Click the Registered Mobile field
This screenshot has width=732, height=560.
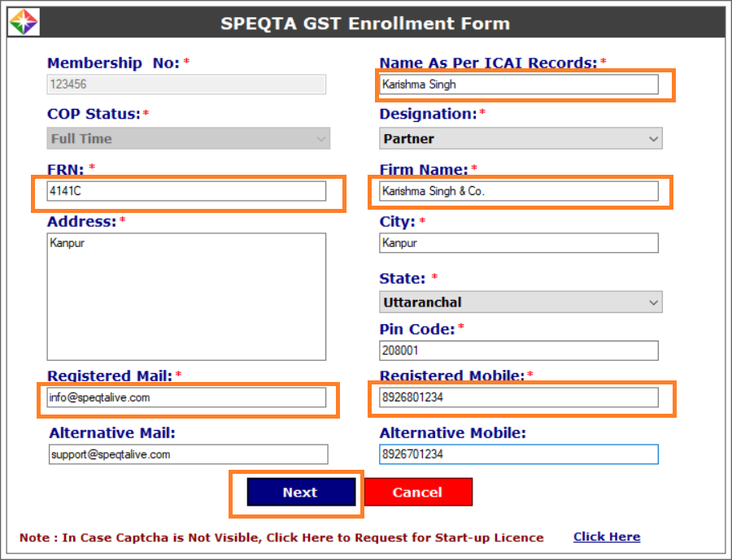(518, 397)
